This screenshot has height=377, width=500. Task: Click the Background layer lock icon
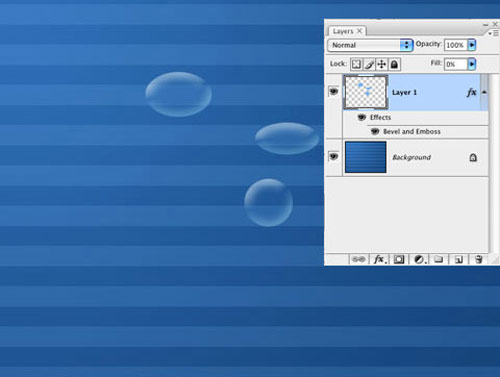[x=473, y=157]
